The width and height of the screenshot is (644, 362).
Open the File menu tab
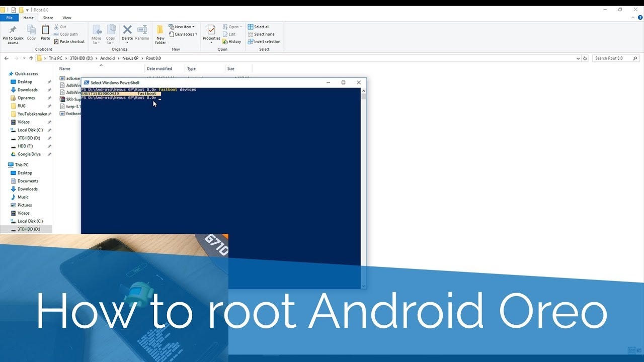(x=10, y=18)
